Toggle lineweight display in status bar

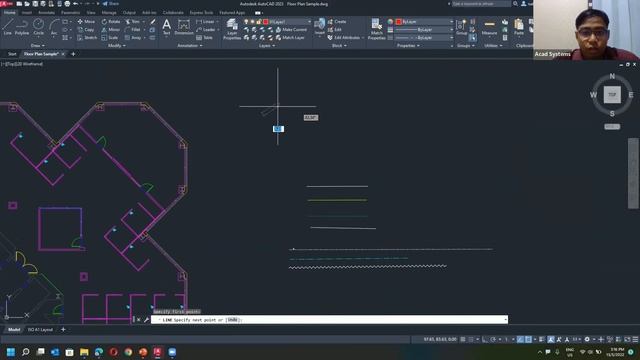point(542,339)
